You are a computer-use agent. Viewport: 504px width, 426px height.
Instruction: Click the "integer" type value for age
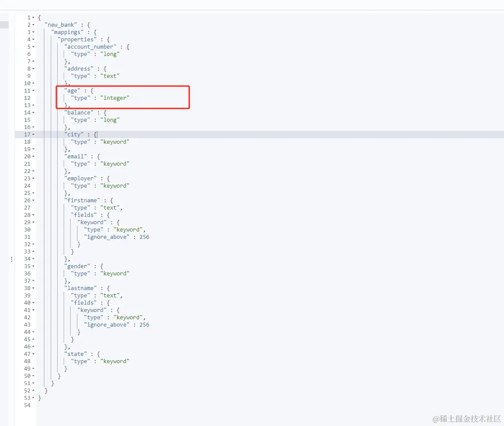[115, 98]
